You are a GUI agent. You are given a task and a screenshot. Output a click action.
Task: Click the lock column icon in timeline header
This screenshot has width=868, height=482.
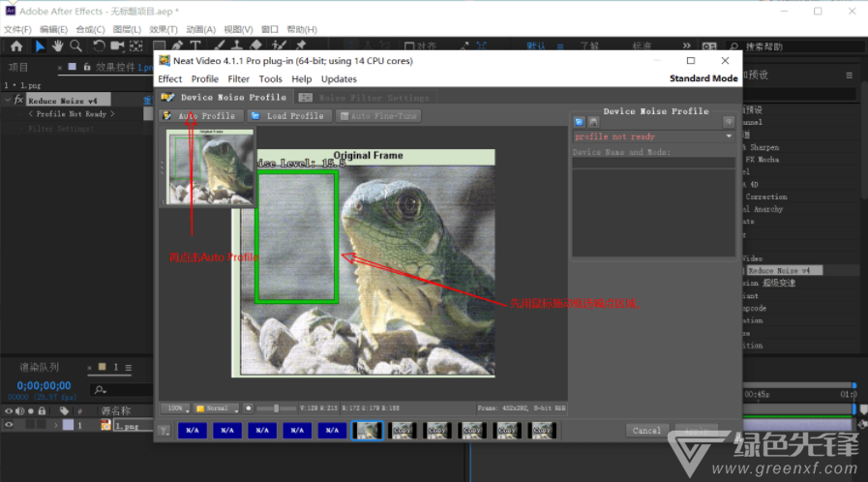pyautogui.click(x=42, y=411)
